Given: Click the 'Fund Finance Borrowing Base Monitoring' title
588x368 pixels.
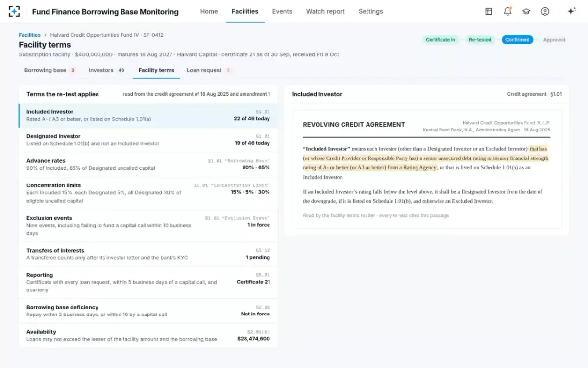Looking at the screenshot, I should coord(105,12).
